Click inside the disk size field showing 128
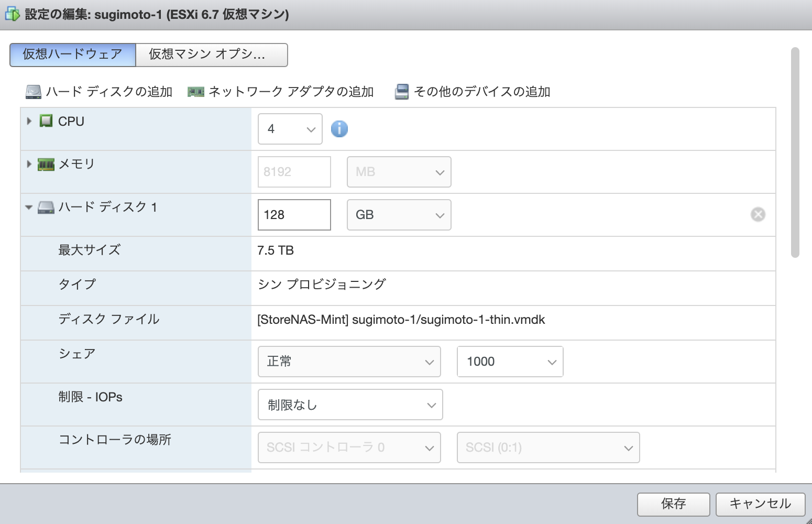The height and width of the screenshot is (524, 812). [293, 214]
